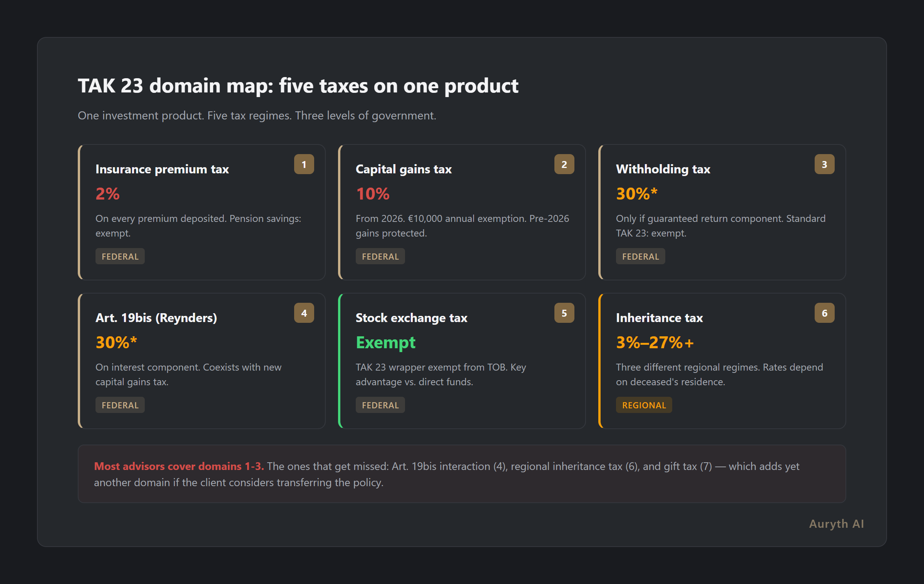This screenshot has width=924, height=584.
Task: Click FEDERAL tag under Withholding tax
Action: 640,257
